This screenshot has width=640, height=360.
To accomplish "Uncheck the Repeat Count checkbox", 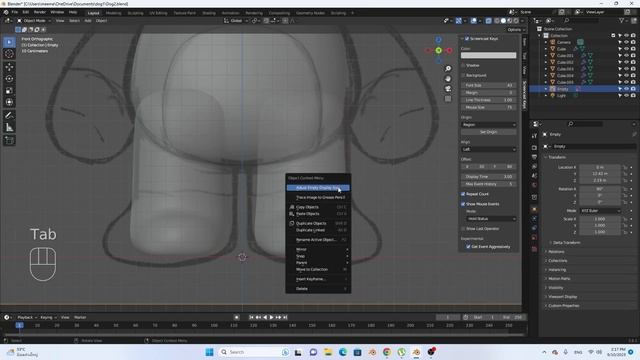I will pos(463,194).
